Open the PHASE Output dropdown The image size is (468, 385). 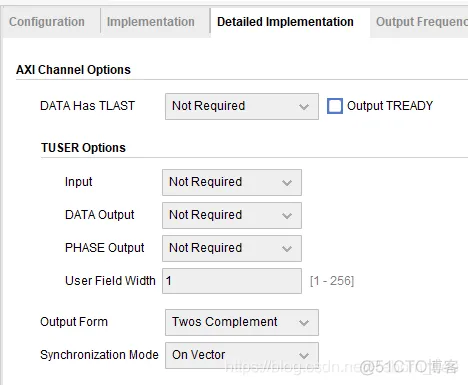[x=232, y=248]
